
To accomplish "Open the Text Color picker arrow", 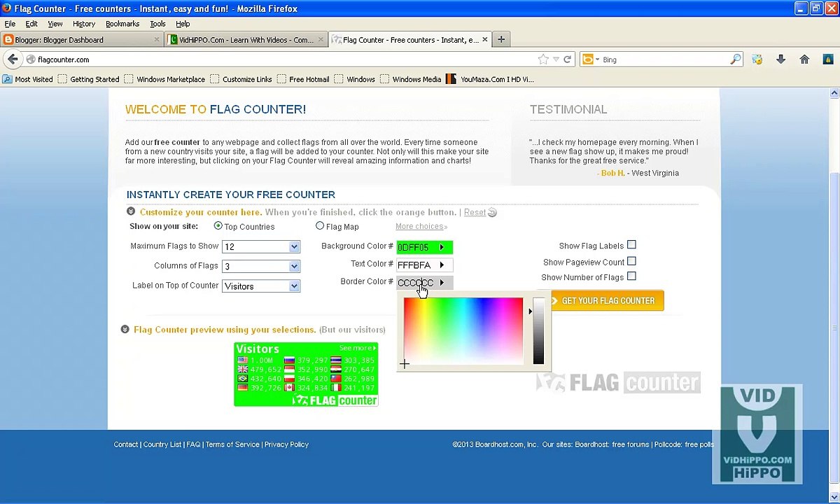I will pos(442,265).
